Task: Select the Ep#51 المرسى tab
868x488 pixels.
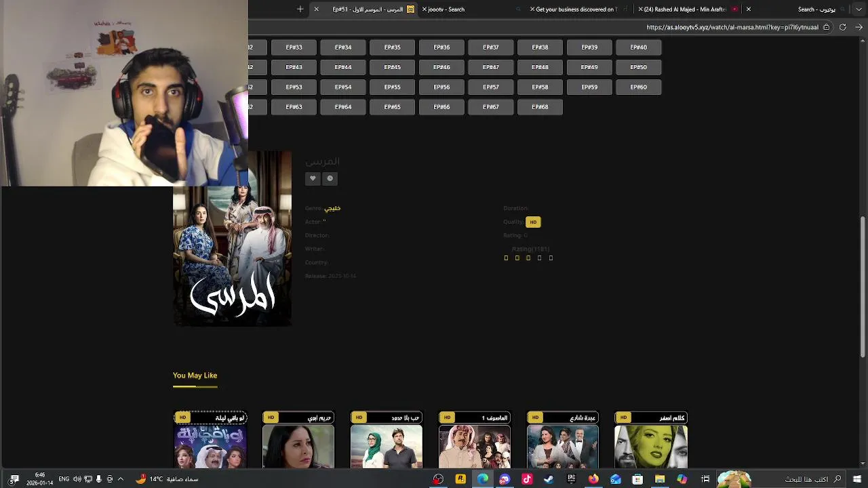Action: point(364,9)
